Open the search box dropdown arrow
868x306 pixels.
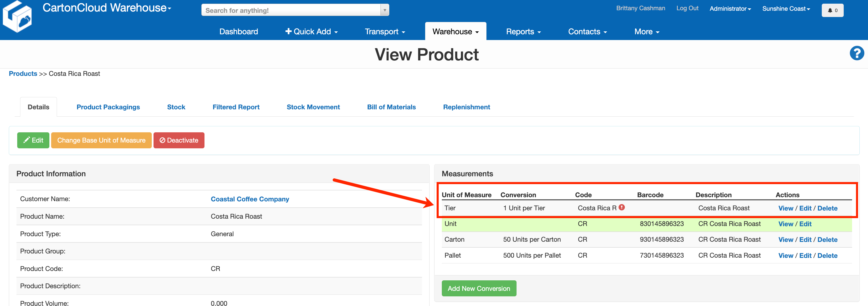384,10
